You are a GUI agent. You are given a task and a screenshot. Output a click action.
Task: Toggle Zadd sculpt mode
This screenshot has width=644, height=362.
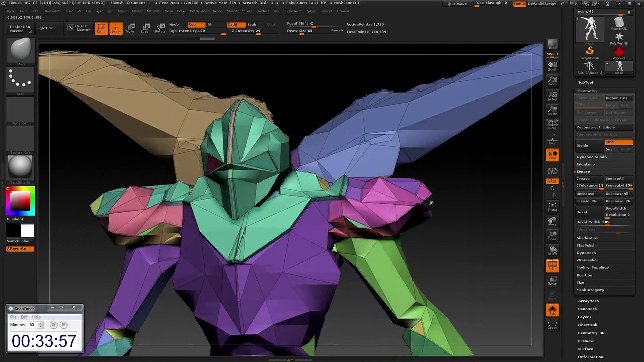235,24
